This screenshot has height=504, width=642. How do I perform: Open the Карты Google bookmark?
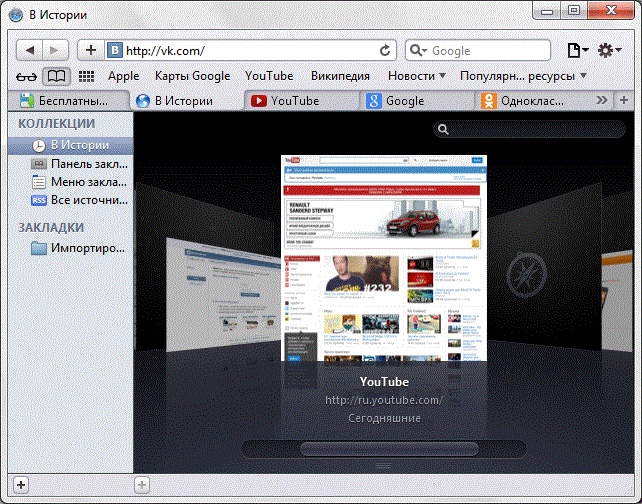point(192,76)
